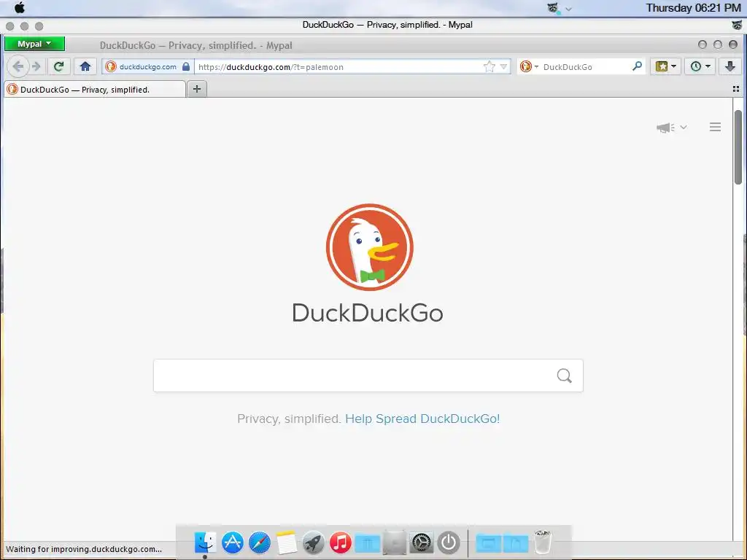747x560 pixels.
Task: Click the URL address field
Action: tap(338, 66)
